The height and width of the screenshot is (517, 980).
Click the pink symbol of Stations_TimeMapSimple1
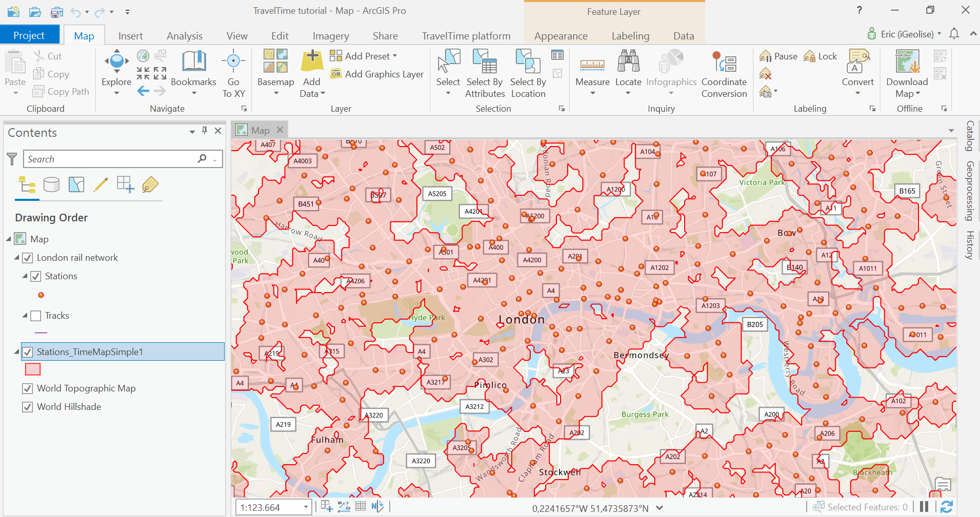tap(32, 368)
